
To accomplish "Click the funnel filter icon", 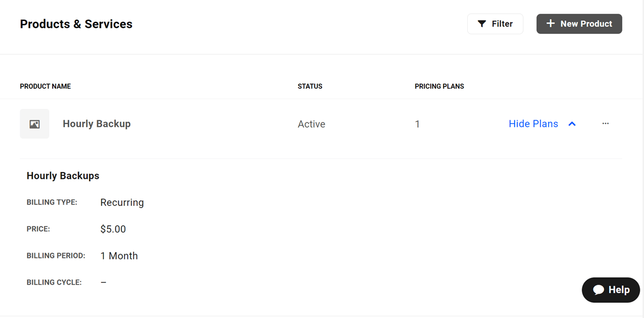I will (x=482, y=24).
